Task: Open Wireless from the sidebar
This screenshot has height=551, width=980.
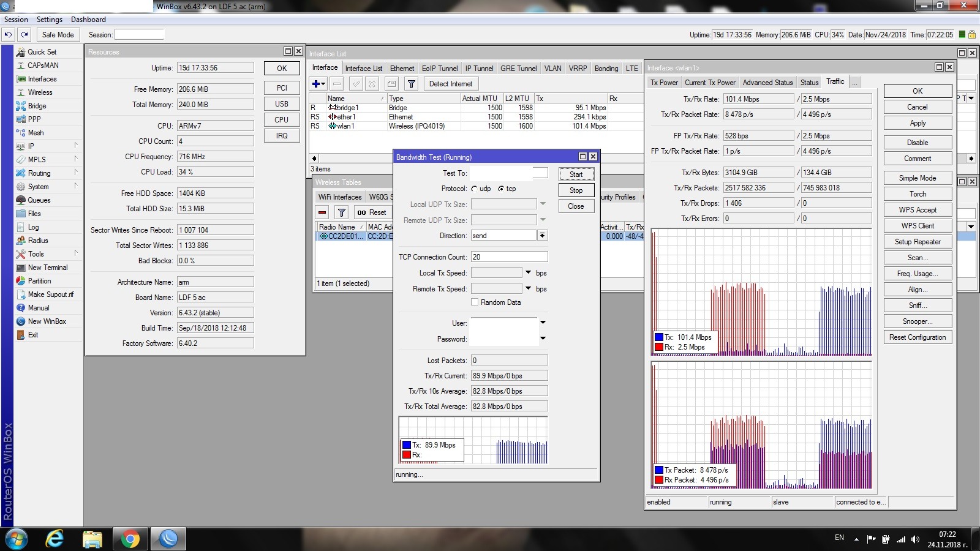Action: (40, 92)
